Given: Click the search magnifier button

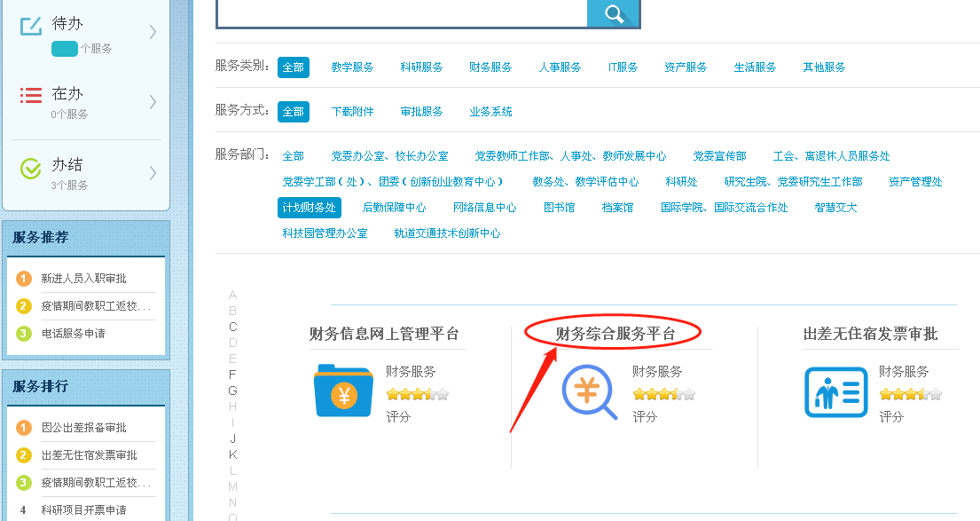Looking at the screenshot, I should point(614,14).
